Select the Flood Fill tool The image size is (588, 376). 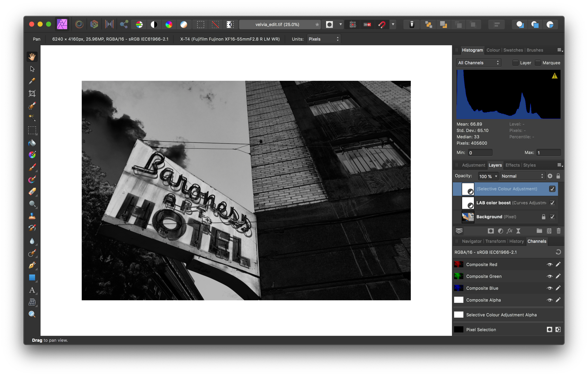tap(32, 143)
